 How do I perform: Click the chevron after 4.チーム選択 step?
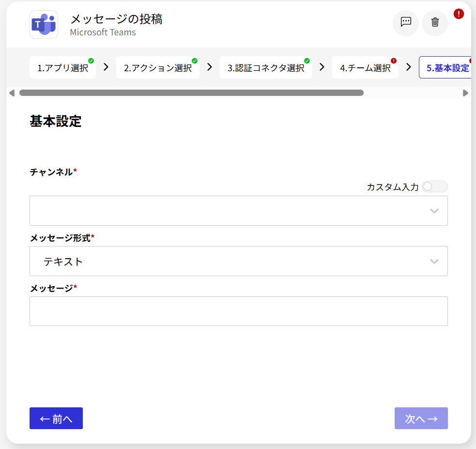(409, 67)
